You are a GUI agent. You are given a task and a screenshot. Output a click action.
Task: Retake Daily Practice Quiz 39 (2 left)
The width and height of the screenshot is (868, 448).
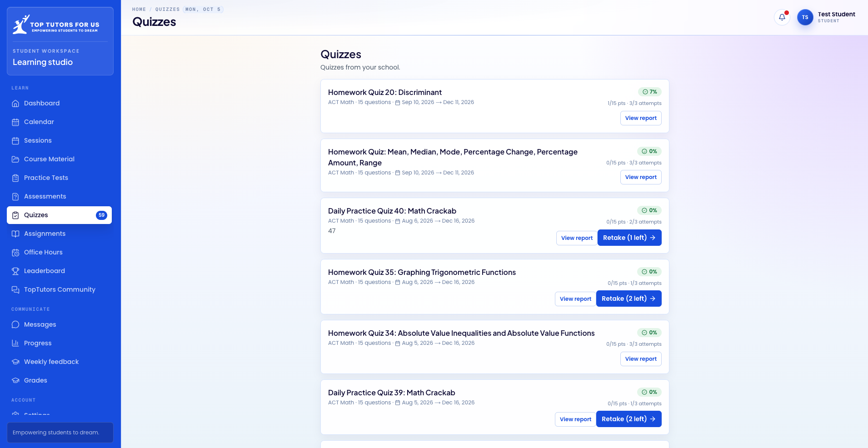[629, 419]
